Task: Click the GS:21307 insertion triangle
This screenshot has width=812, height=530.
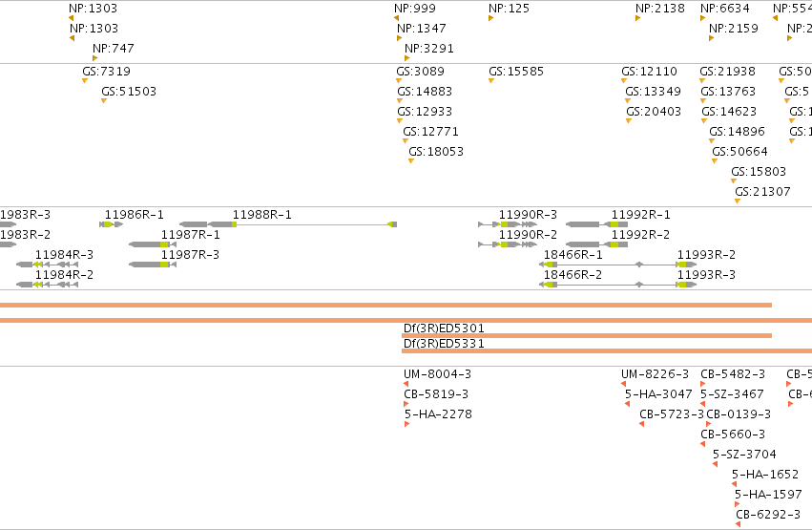Action: (x=738, y=201)
